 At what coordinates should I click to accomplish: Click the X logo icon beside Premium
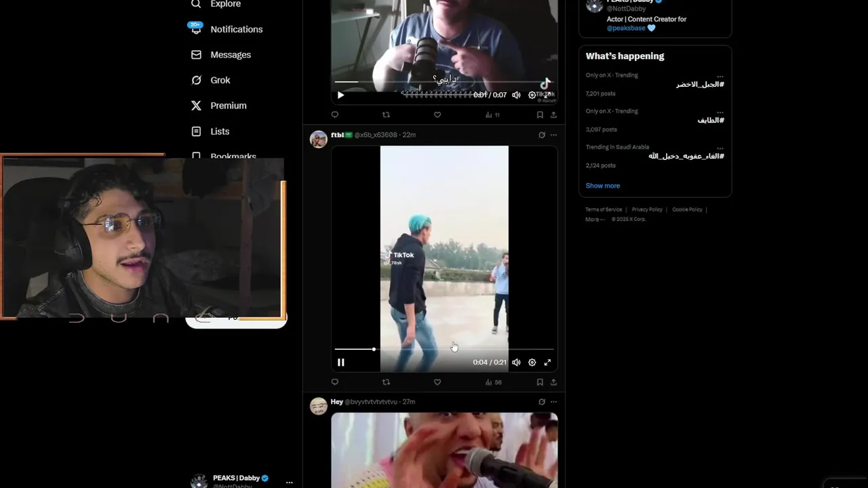coord(196,106)
